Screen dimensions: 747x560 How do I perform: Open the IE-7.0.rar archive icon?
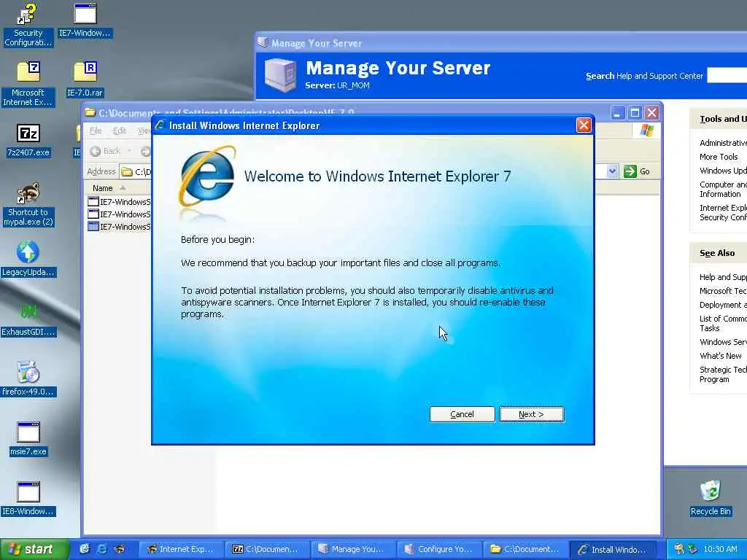(x=85, y=79)
